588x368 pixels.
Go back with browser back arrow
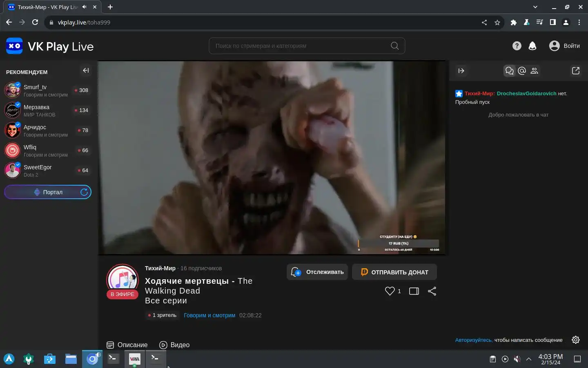[x=9, y=22]
